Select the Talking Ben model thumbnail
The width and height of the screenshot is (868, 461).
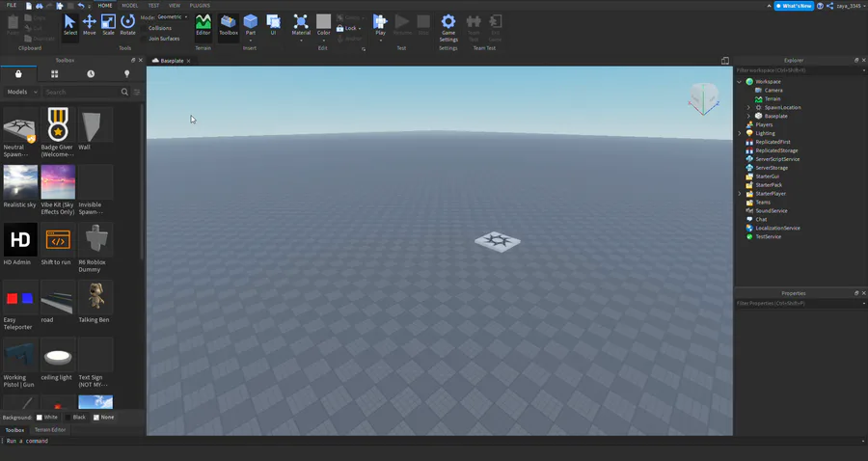coord(95,297)
